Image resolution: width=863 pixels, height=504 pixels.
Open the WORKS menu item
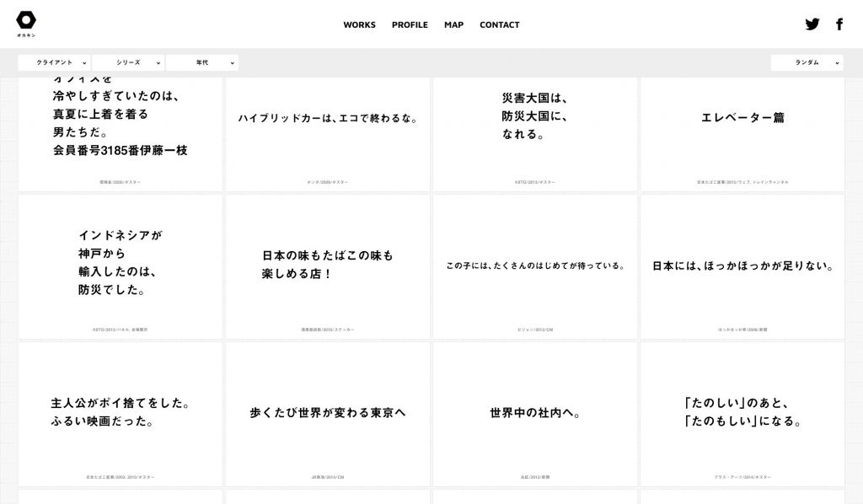click(x=359, y=25)
